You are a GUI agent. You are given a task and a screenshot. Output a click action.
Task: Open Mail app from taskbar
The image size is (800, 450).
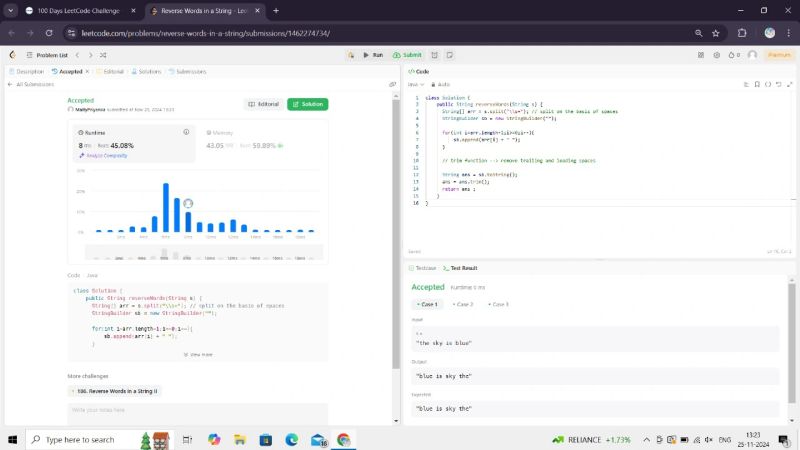tap(318, 439)
